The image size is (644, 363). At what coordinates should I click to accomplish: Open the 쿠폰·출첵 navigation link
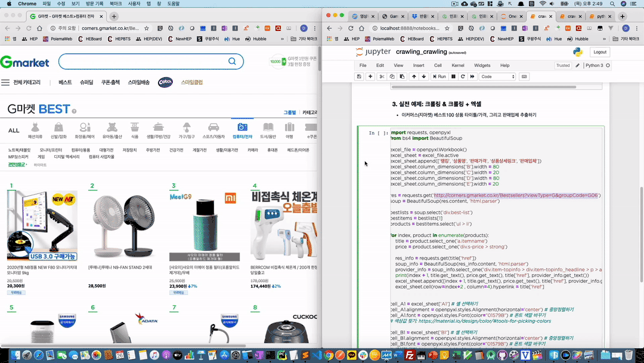110,82
